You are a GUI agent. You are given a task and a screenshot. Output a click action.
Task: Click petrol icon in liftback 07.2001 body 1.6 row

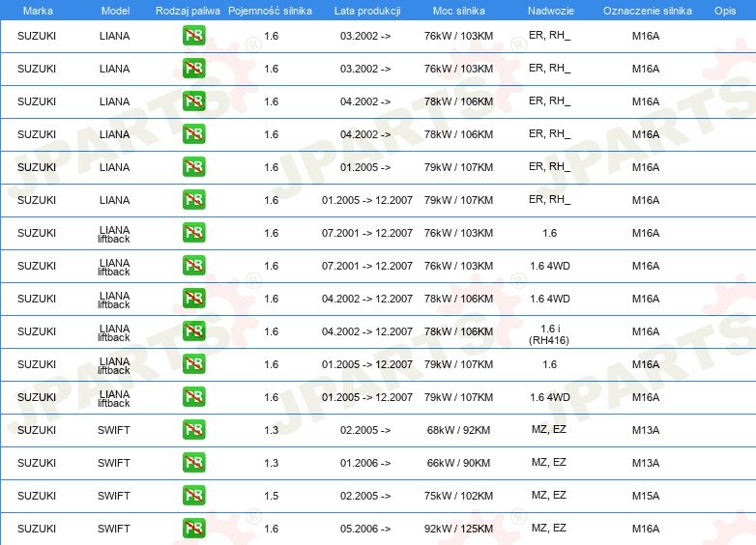tap(193, 232)
